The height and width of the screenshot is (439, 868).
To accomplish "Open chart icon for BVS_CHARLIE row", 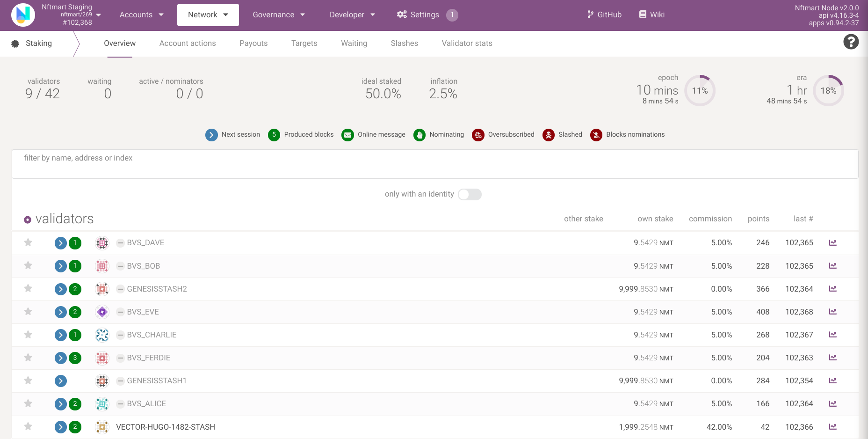I will pos(833,335).
